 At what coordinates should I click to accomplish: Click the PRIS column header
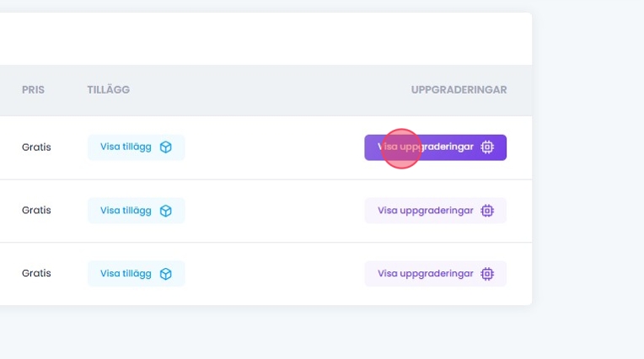(33, 89)
